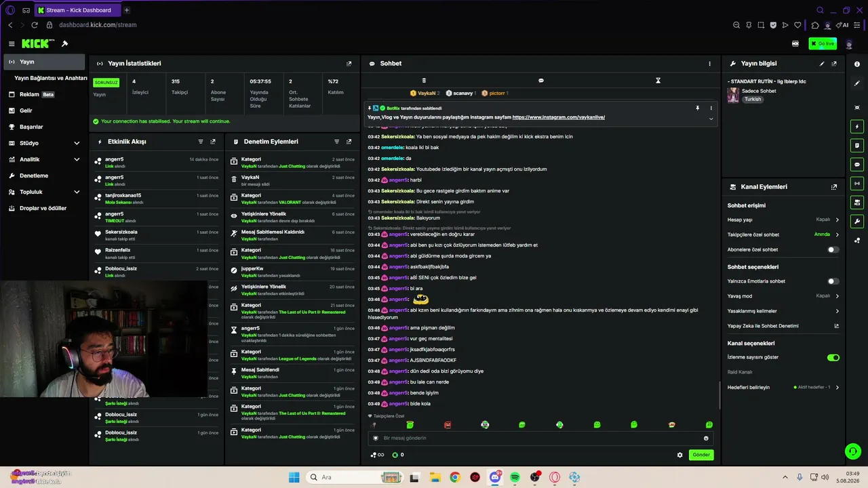Open chat settings gear icon
The height and width of the screenshot is (488, 868).
pyautogui.click(x=680, y=455)
